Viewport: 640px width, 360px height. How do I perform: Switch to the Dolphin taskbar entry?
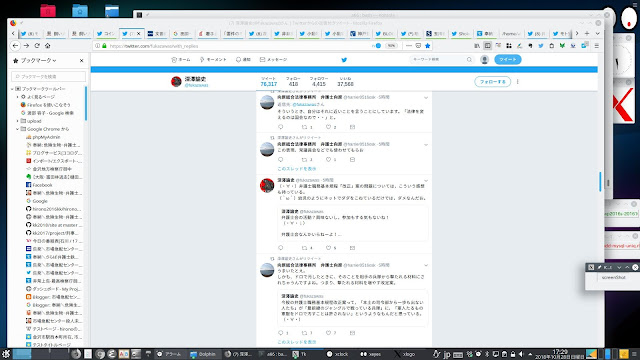[203, 354]
